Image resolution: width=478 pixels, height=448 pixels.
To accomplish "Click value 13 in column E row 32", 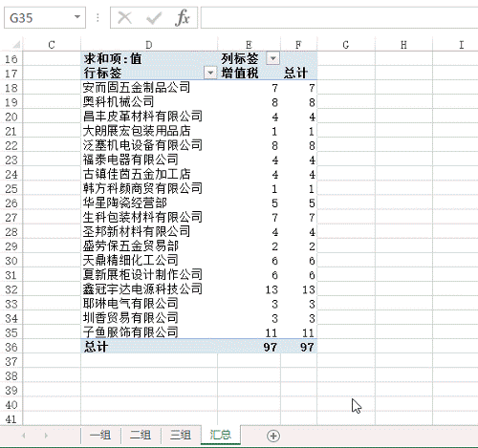I will (x=249, y=289).
